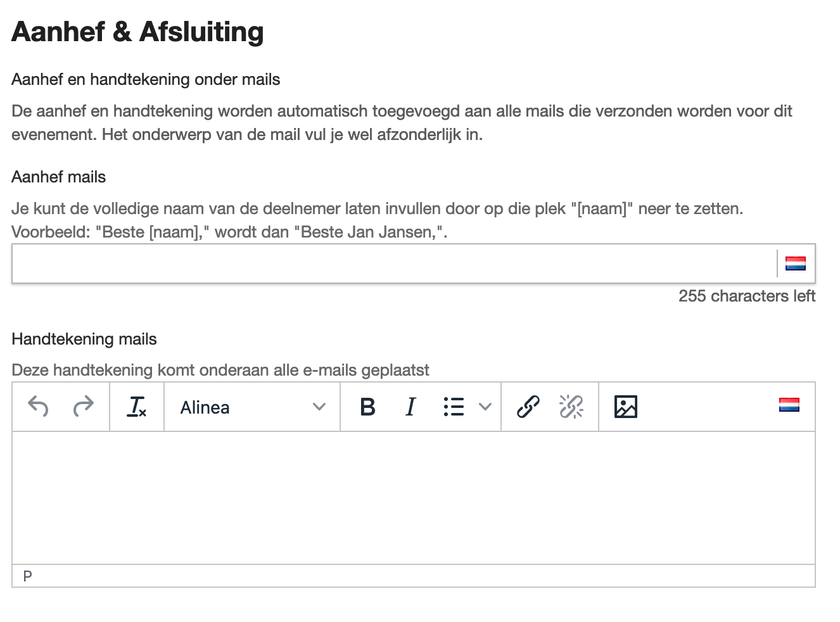Click inside the signature editing area
The width and height of the screenshot is (840, 622).
pos(412,497)
